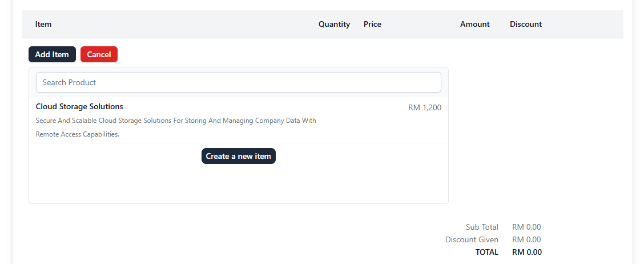Viewport: 644px width, 264px height.
Task: Click the Sub Total label
Action: pyautogui.click(x=482, y=227)
